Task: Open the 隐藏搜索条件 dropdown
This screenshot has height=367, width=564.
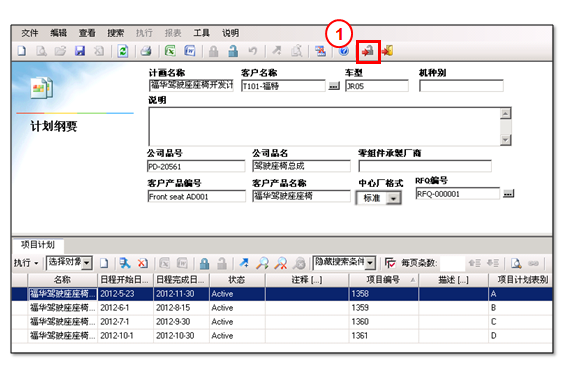Action: [370, 263]
